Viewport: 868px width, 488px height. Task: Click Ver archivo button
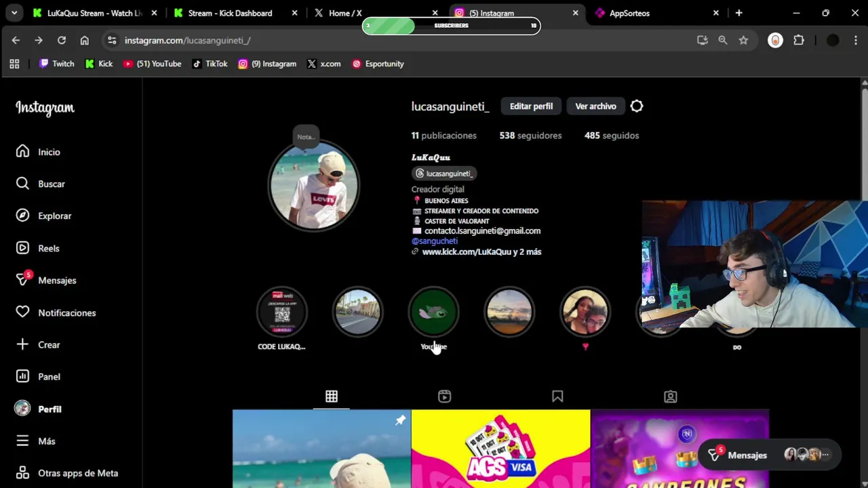(x=595, y=106)
